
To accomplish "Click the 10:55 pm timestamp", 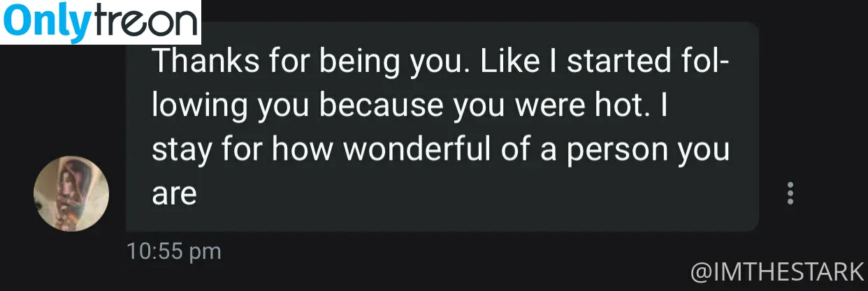I will pyautogui.click(x=174, y=251).
